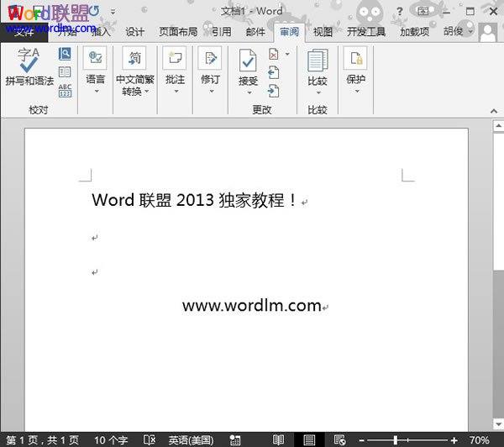Switch to the 开发工具 Developer tab

tap(366, 32)
